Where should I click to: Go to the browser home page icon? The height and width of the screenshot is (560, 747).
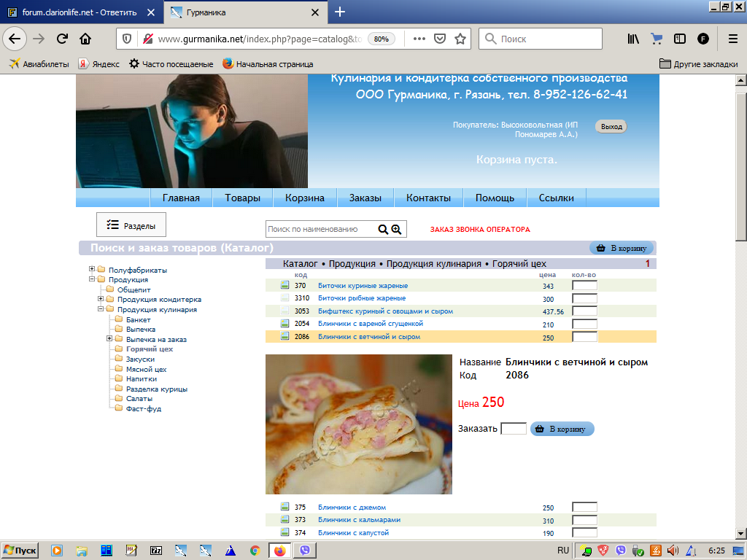click(85, 39)
